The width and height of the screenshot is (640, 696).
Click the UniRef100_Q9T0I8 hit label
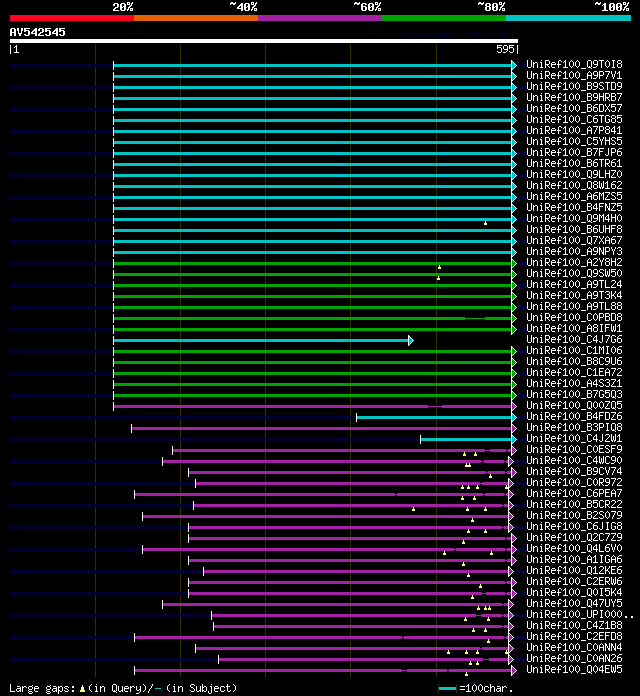tap(574, 65)
